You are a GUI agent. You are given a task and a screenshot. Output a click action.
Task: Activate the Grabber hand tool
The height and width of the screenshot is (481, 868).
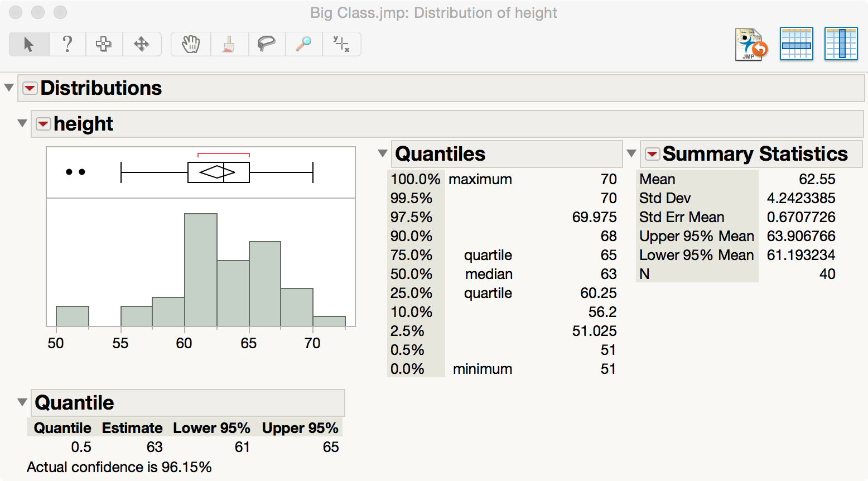click(x=190, y=44)
